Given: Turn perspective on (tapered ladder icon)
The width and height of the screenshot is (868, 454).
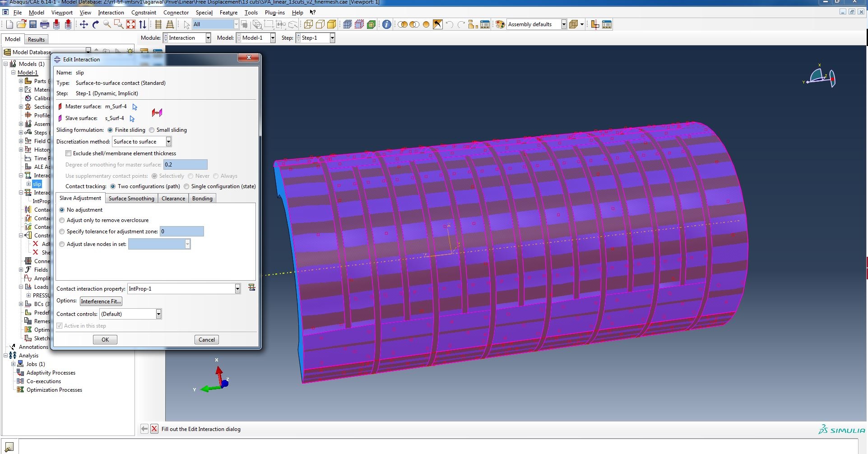Looking at the screenshot, I should [170, 24].
